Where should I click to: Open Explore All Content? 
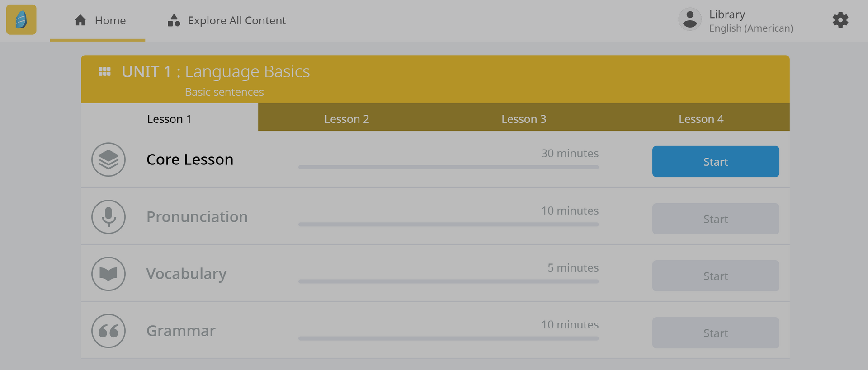coord(227,21)
